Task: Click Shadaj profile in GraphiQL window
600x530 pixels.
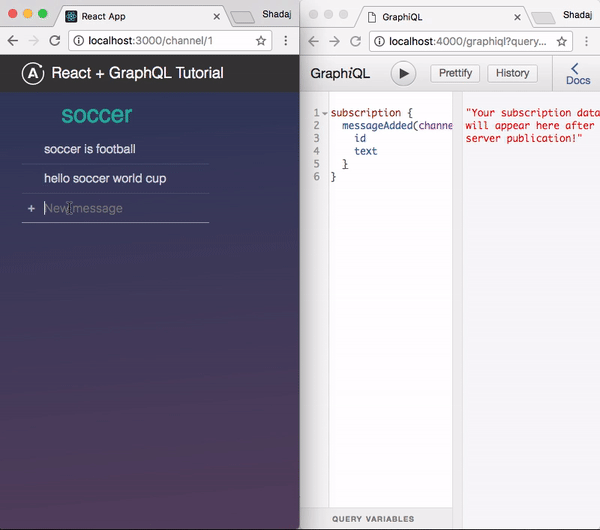Action: [x=577, y=15]
